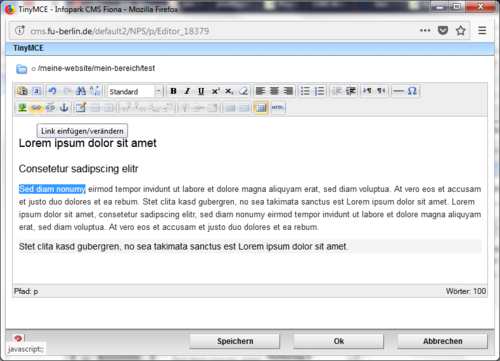
Task: Click the insert/edit link chain icon
Action: pos(36,108)
